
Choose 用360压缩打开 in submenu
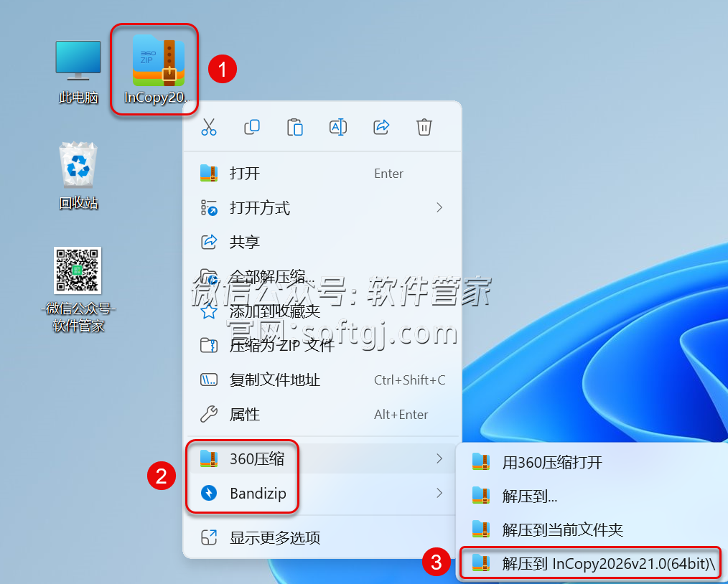(592, 463)
